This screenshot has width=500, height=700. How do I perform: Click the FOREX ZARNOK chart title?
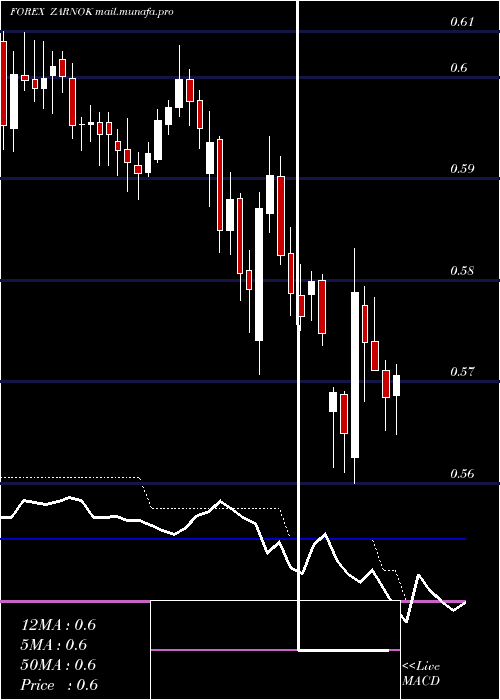coord(92,12)
